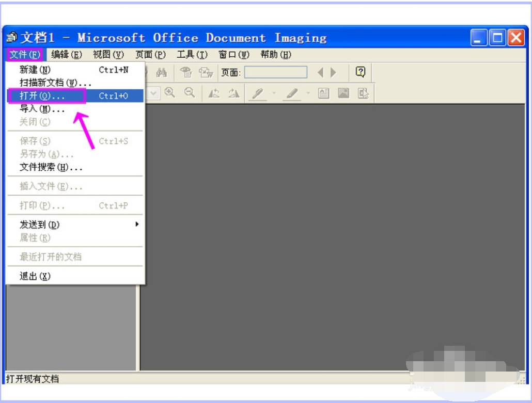
Task: Click the Insert Picture icon
Action: pos(343,93)
